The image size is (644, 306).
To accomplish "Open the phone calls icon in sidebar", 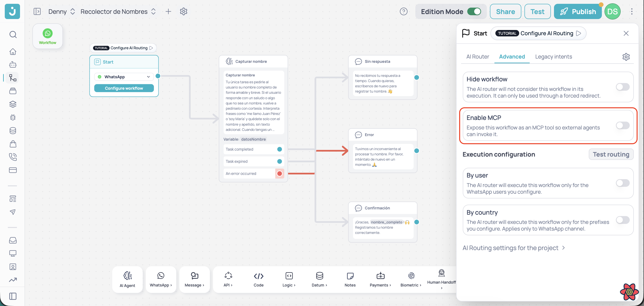I will pyautogui.click(x=13, y=157).
